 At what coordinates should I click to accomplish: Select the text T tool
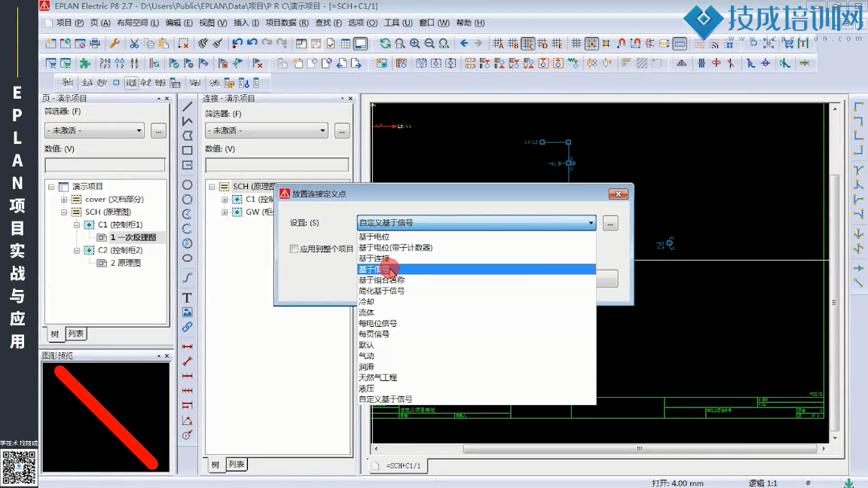tap(187, 297)
